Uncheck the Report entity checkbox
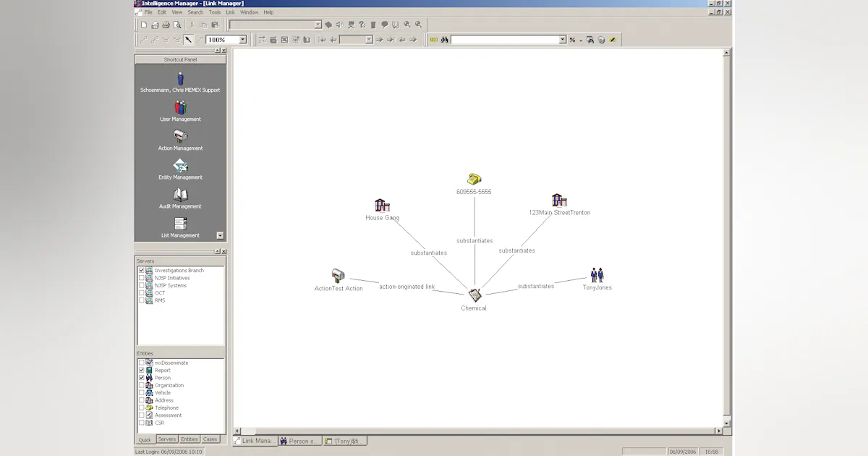The image size is (868, 456). [x=142, y=371]
